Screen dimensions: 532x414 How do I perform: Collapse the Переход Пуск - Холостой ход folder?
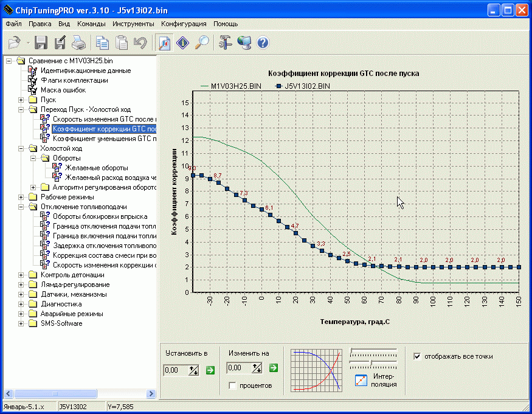[21, 109]
